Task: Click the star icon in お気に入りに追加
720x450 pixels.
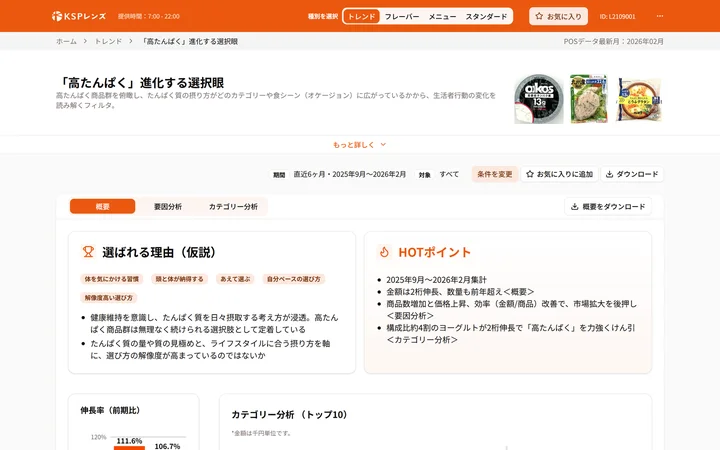Action: pyautogui.click(x=530, y=174)
